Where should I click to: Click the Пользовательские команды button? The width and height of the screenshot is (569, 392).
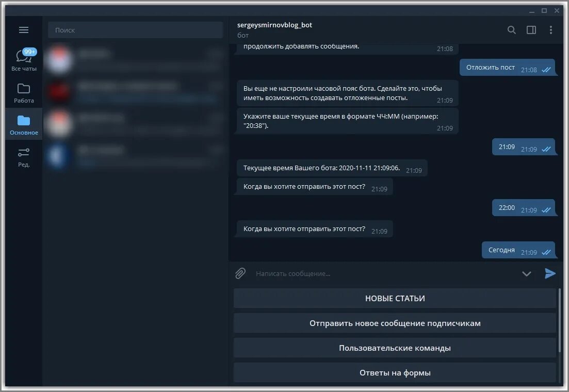click(x=395, y=348)
